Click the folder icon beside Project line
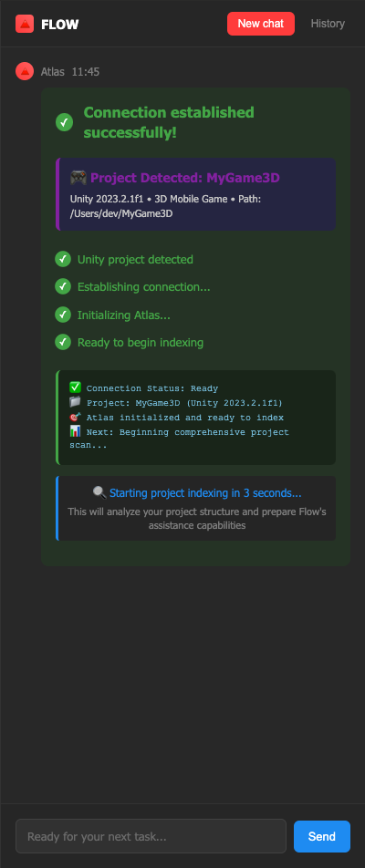Viewport: 365px width, 868px height. (x=76, y=402)
